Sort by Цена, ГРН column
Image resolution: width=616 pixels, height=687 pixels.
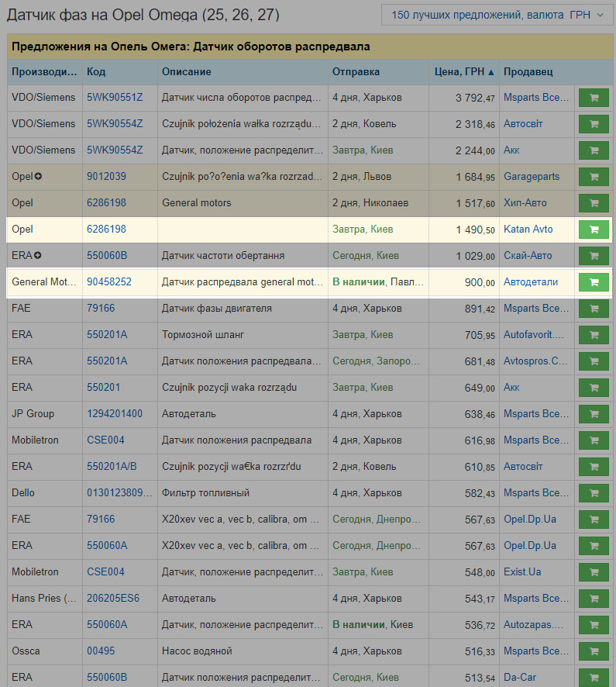click(463, 72)
